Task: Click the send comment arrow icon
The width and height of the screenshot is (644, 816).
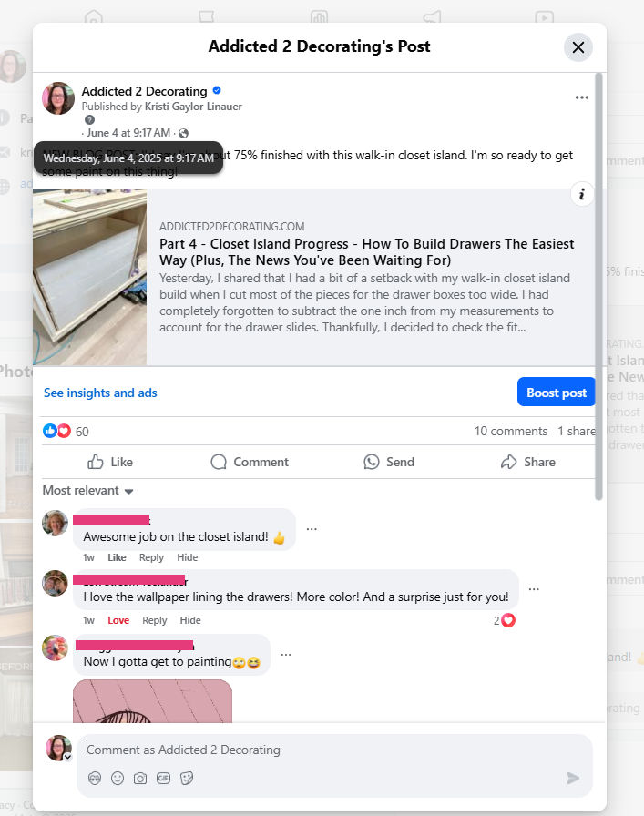Action: [x=573, y=778]
